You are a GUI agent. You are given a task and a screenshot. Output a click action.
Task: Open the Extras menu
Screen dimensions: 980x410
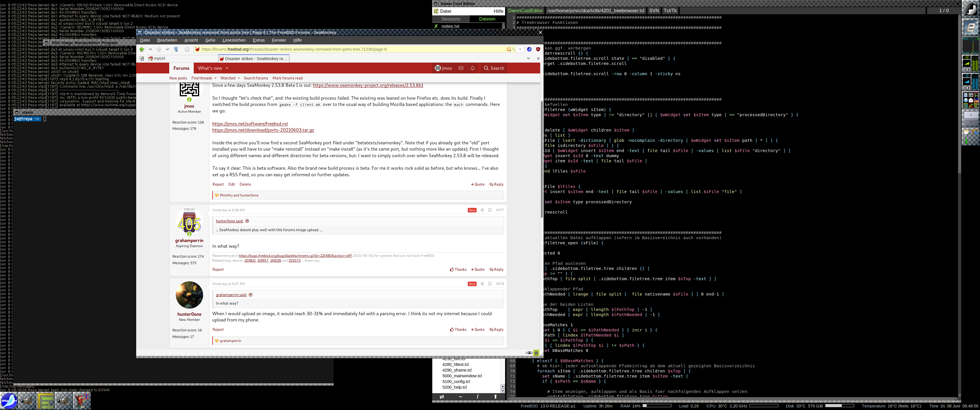pyautogui.click(x=259, y=40)
